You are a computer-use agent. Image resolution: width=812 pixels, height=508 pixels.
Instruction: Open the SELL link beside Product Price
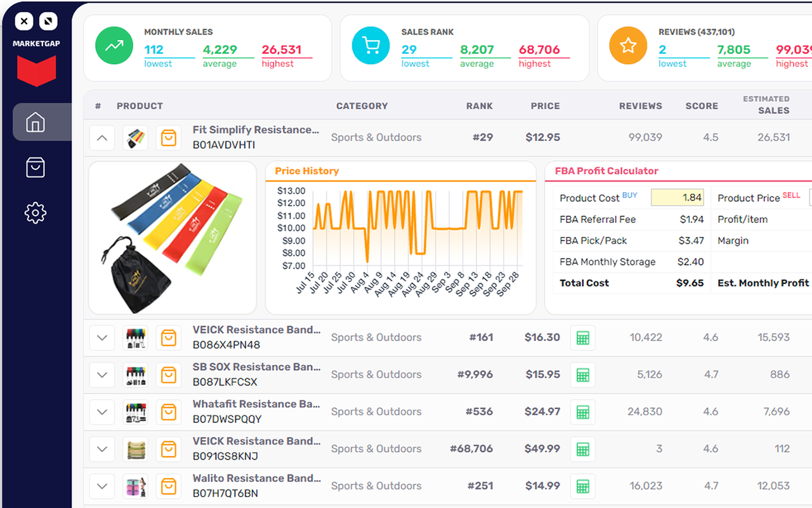coord(792,196)
